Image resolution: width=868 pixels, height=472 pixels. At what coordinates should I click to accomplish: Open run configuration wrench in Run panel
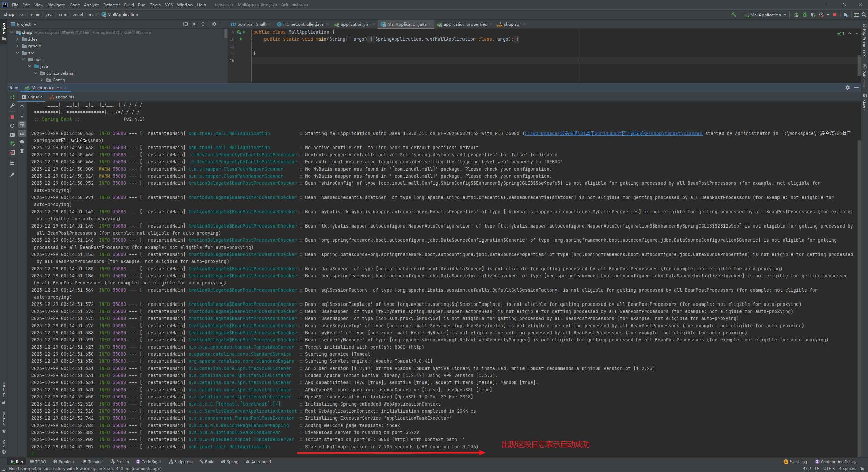click(12, 106)
